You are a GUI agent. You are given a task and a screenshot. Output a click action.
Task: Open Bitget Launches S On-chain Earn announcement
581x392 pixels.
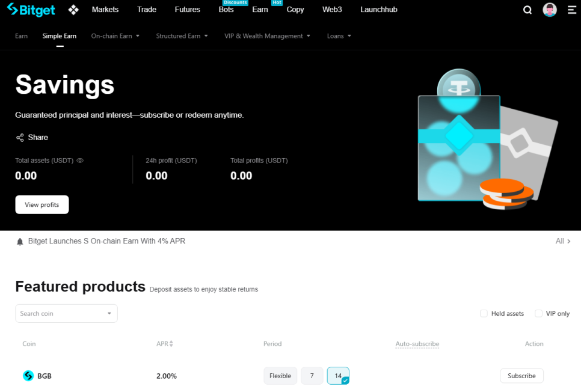coord(106,241)
